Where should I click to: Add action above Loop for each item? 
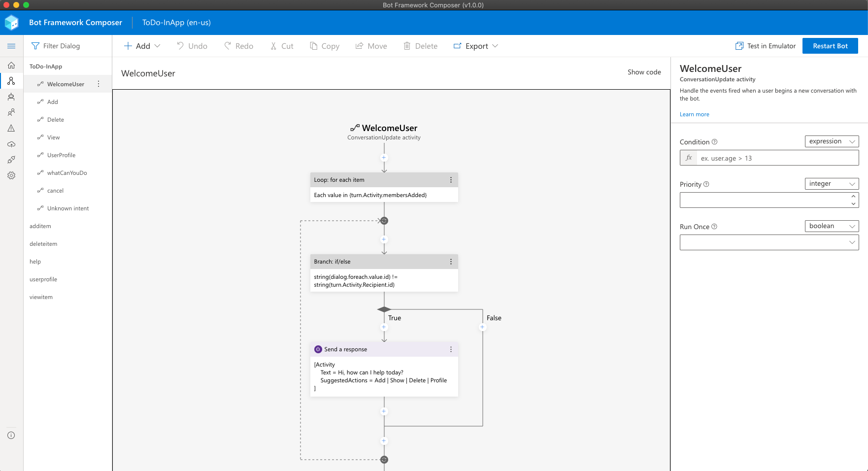pos(384,158)
